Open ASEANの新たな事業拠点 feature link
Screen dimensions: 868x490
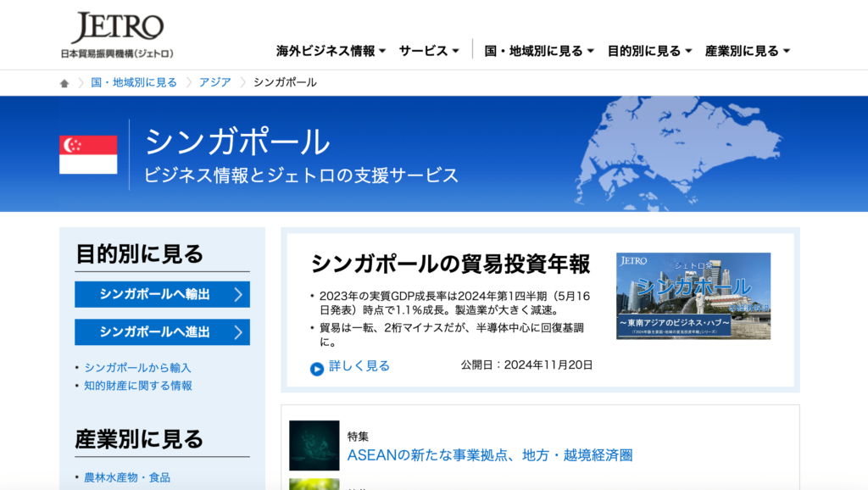pos(489,455)
